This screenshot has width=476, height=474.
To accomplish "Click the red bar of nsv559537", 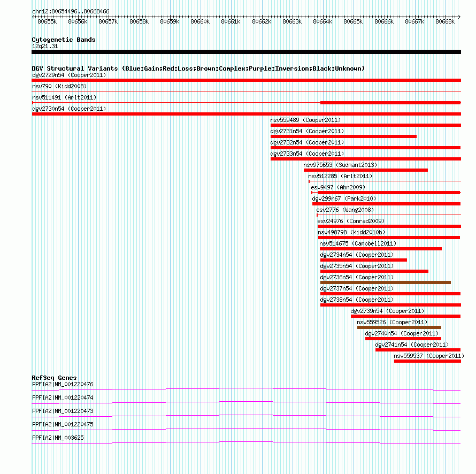I will 427,361.
